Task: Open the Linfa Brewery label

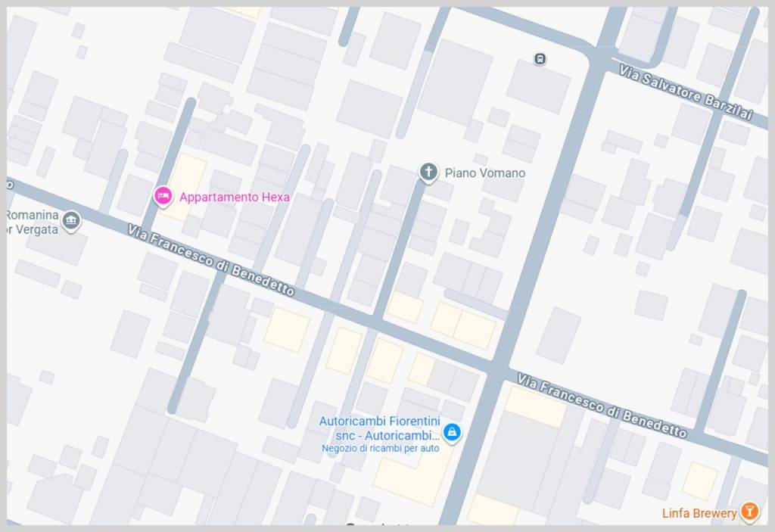Action: click(699, 513)
